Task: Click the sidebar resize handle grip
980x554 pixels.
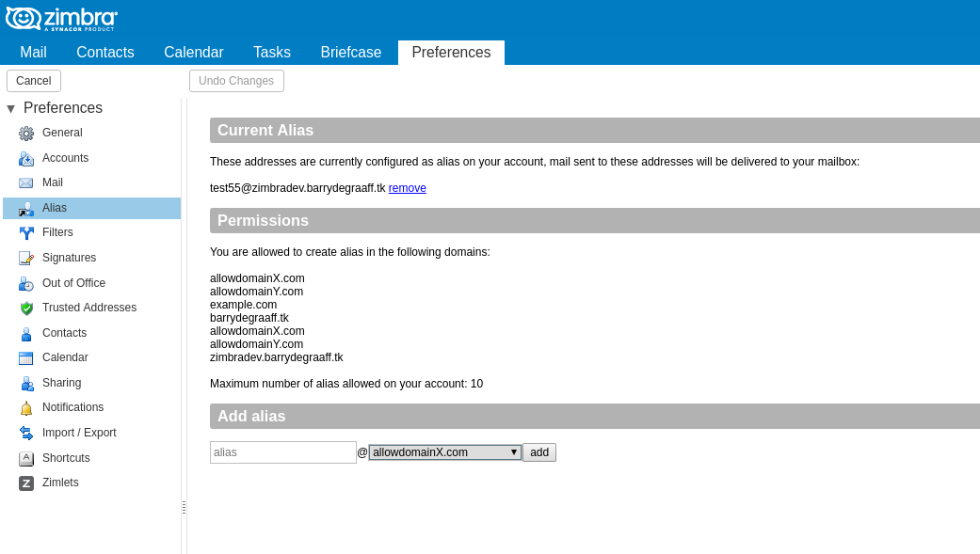Action: [x=184, y=507]
